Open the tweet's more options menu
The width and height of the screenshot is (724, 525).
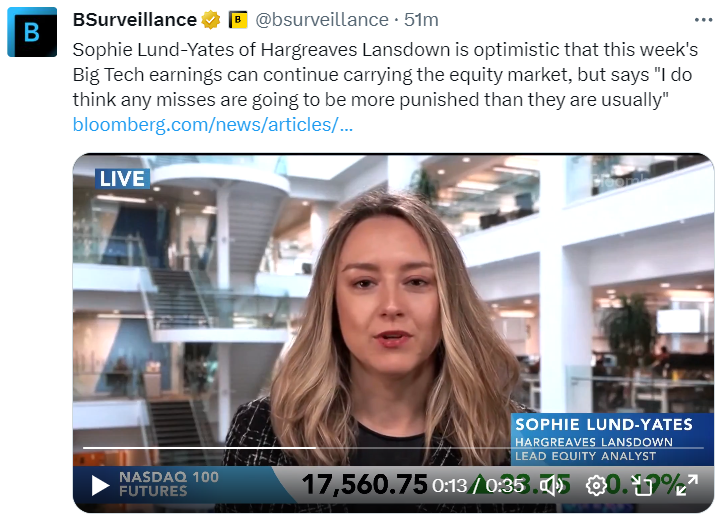point(704,20)
